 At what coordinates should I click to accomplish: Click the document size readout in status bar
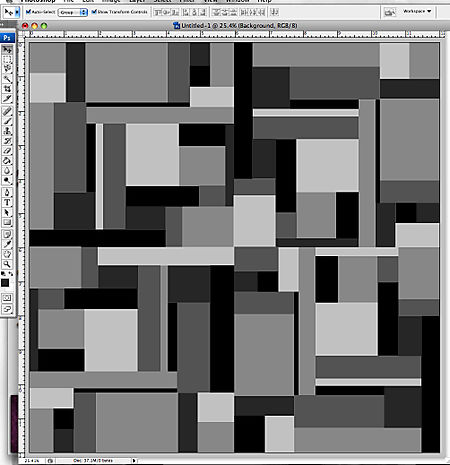93,461
